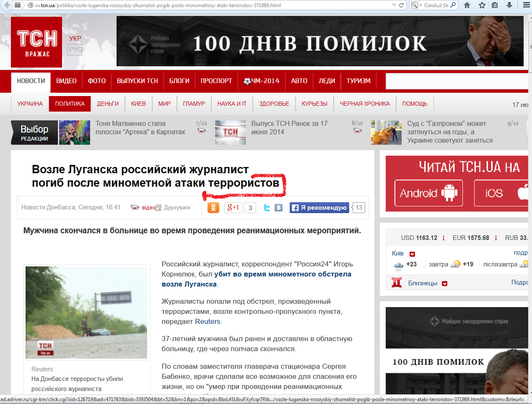The image size is (532, 404).
Task: Open ВЫПУСКИ ТСН menu item
Action: tap(138, 81)
